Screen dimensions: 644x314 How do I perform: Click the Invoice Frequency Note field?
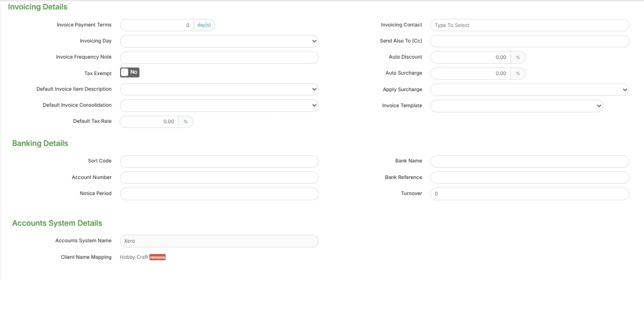coord(219,58)
